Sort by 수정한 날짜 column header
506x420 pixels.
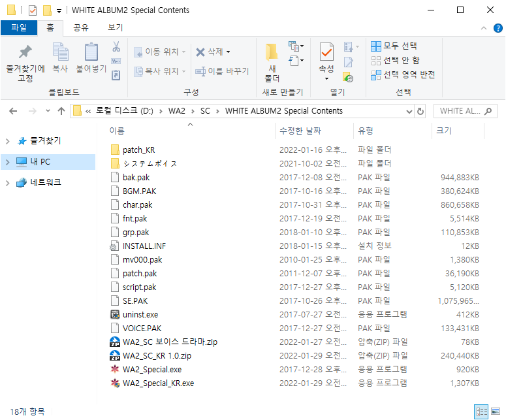pyautogui.click(x=300, y=131)
